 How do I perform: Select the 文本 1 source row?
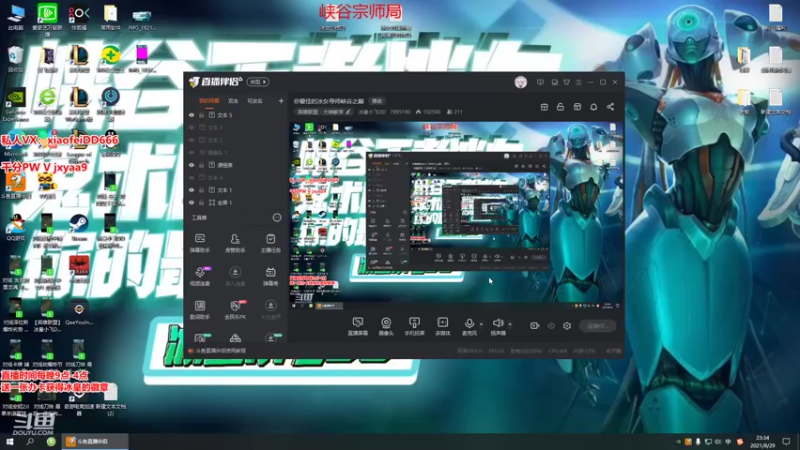[x=237, y=190]
